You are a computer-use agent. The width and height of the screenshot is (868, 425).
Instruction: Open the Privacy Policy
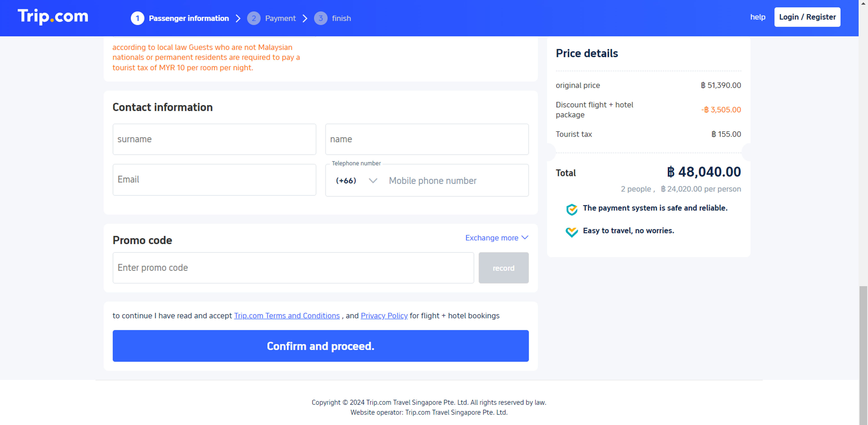[x=384, y=316]
